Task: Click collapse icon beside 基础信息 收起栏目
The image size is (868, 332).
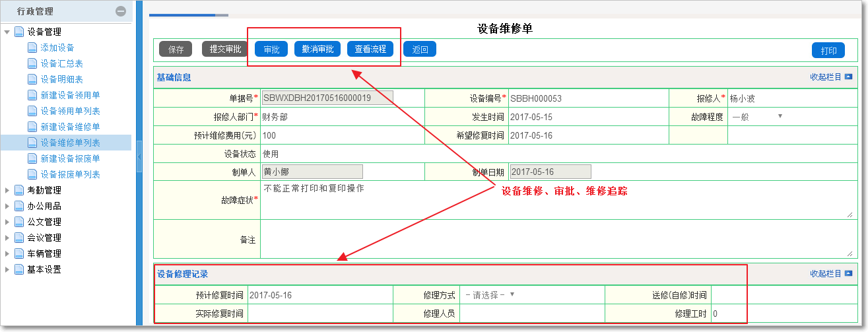Action: [849, 77]
